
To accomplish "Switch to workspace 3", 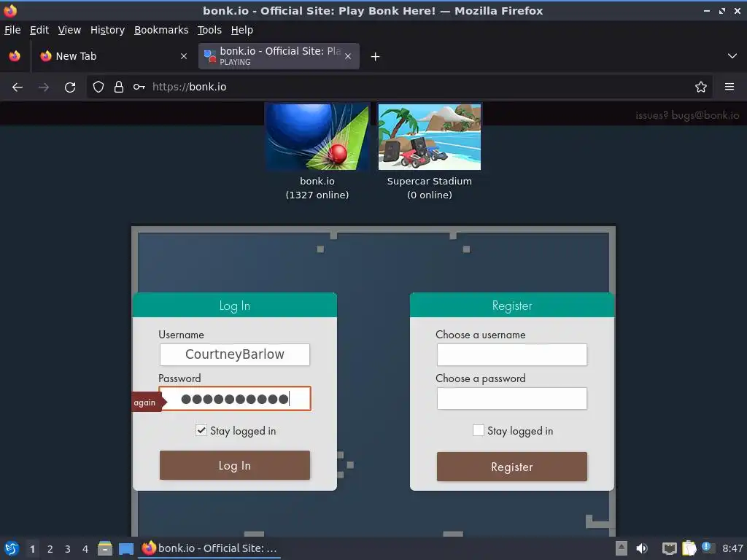I will coord(68,549).
